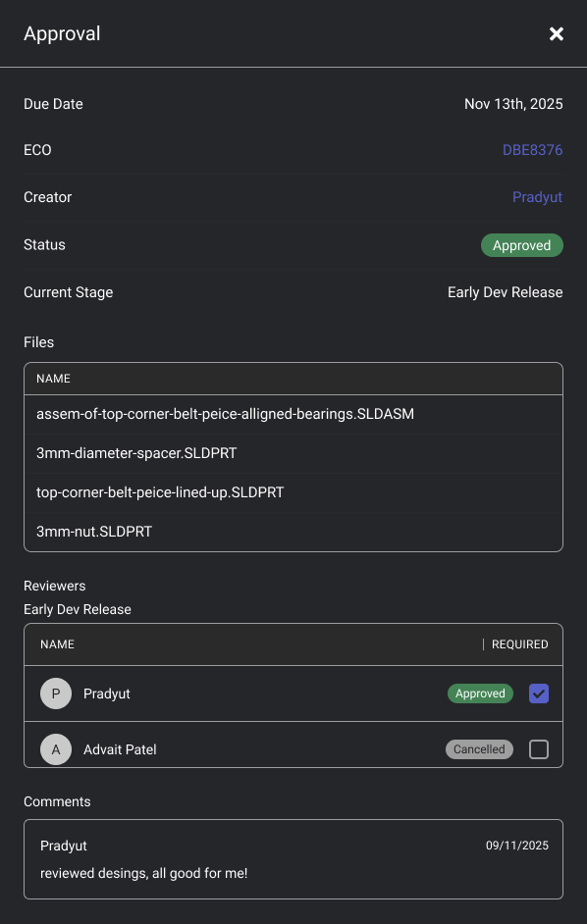This screenshot has width=587, height=924.
Task: Click the Current Stage value Early Dev Release
Action: tap(505, 292)
